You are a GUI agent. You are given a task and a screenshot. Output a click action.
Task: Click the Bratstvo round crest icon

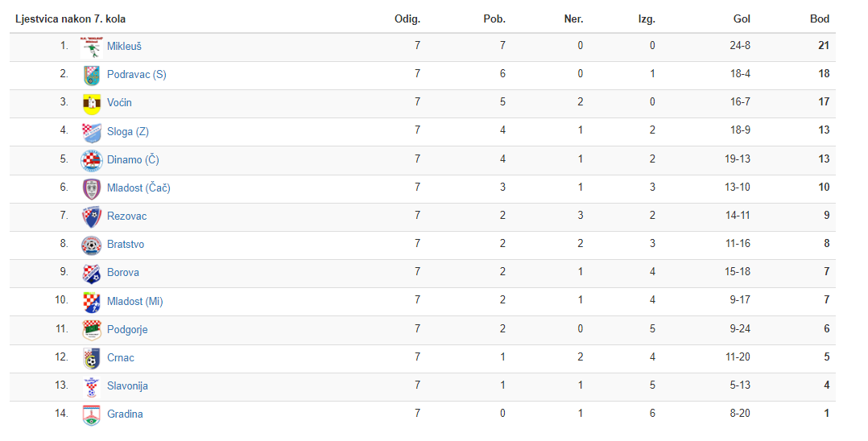pos(91,245)
